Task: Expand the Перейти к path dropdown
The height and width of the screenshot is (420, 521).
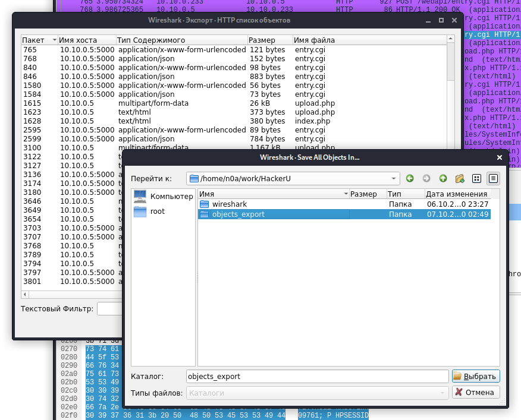Action: 393,179
